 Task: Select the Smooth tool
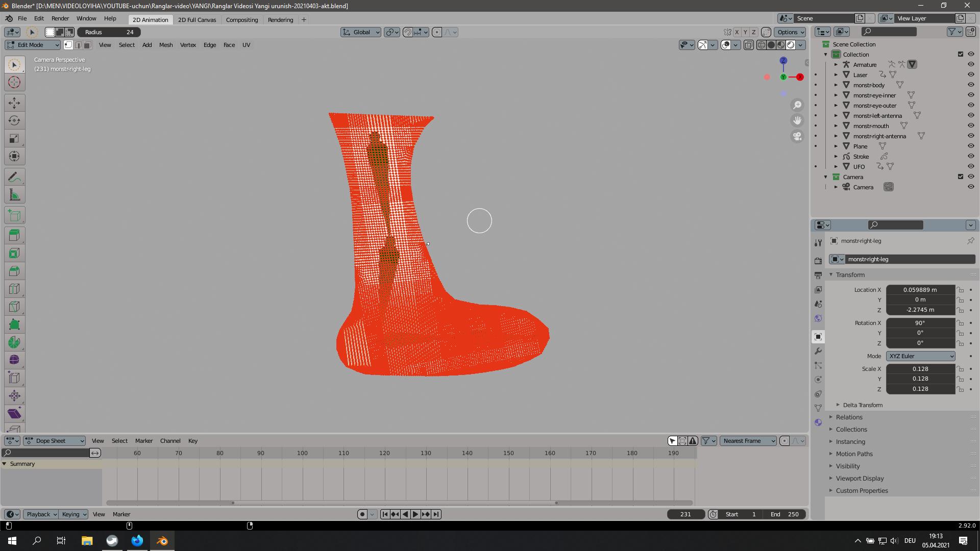(x=14, y=360)
